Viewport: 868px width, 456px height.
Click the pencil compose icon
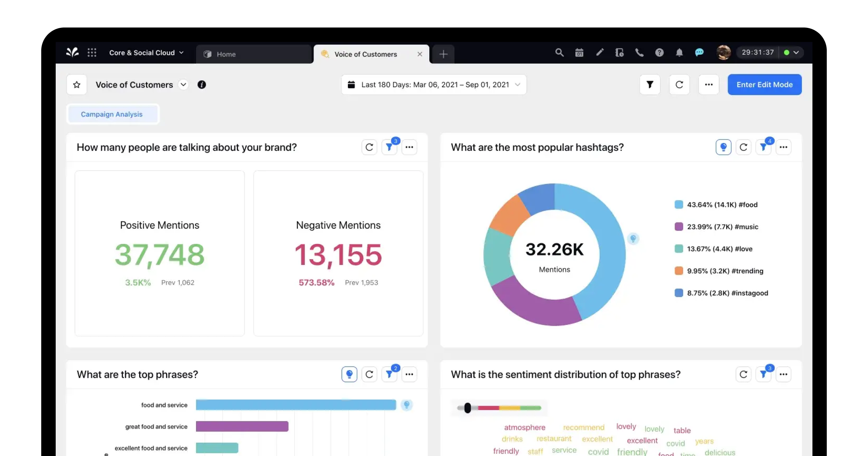[x=600, y=53]
